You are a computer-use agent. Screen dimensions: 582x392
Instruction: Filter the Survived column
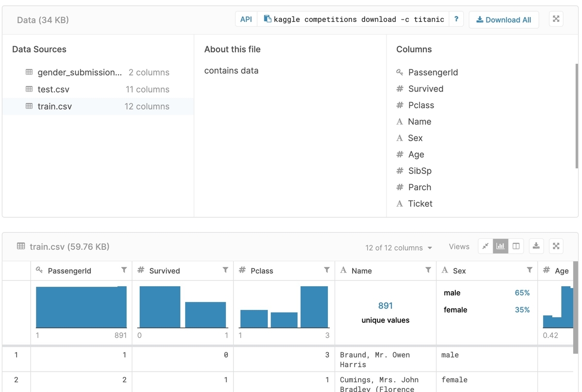(226, 270)
